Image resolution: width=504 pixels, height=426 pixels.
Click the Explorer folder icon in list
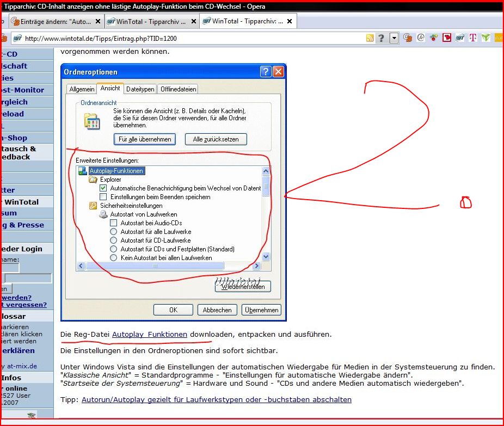tap(93, 180)
